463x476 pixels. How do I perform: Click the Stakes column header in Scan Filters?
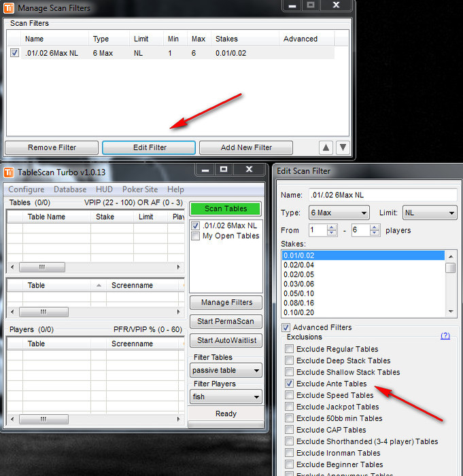coord(245,39)
